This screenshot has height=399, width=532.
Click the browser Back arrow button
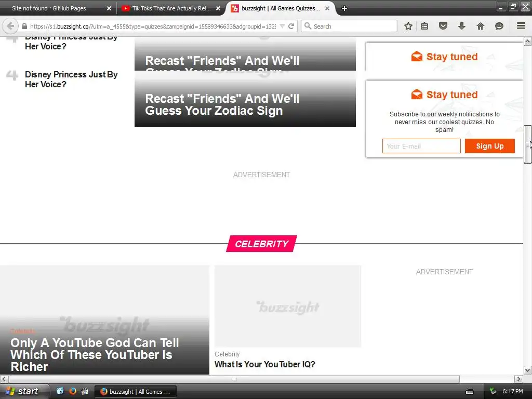click(10, 26)
